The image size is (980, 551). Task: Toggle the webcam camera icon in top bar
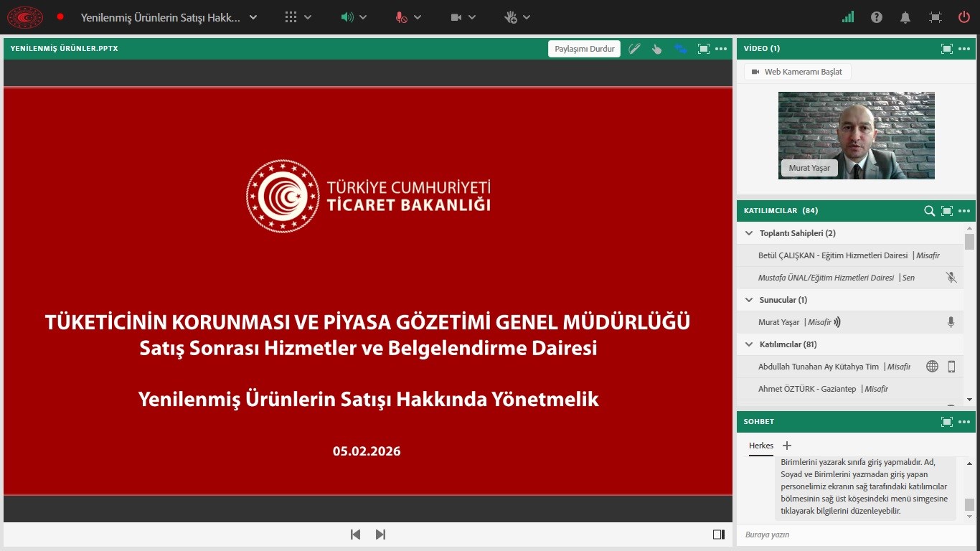pyautogui.click(x=456, y=17)
